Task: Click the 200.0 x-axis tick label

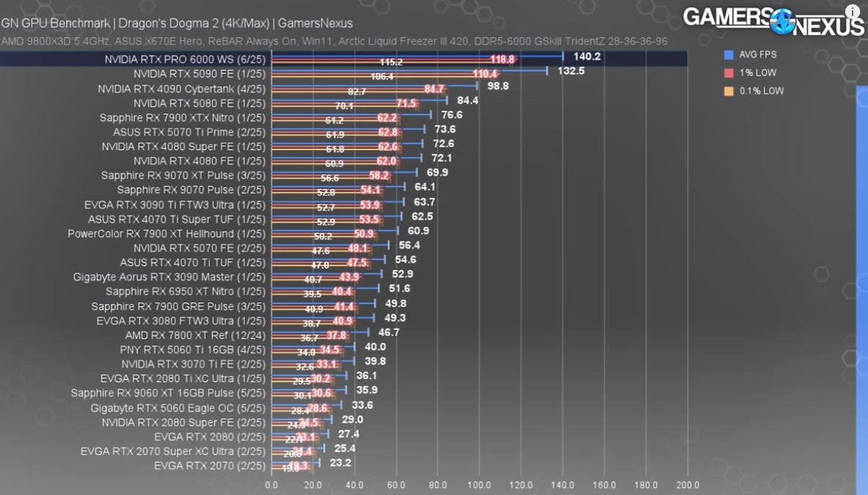Action: click(x=688, y=485)
